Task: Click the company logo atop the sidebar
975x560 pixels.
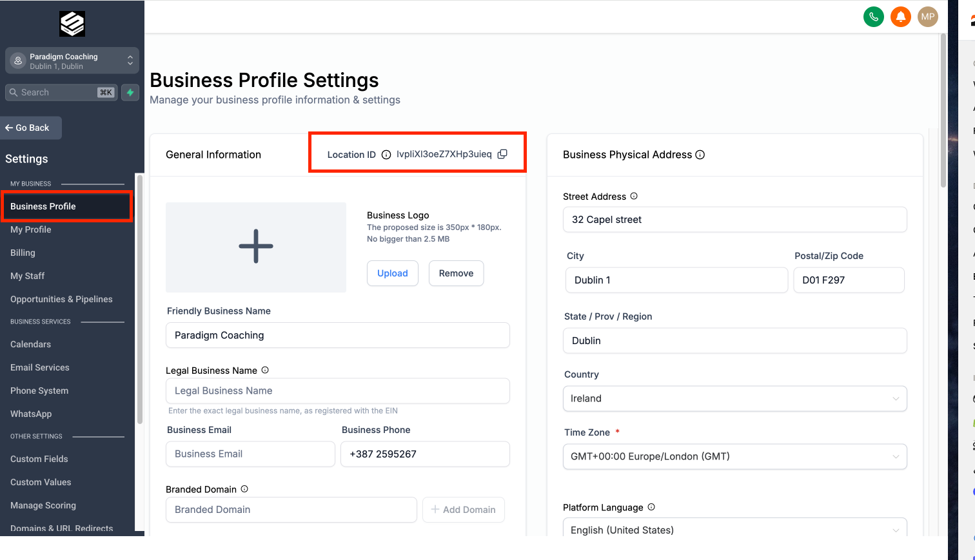Action: 72,24
